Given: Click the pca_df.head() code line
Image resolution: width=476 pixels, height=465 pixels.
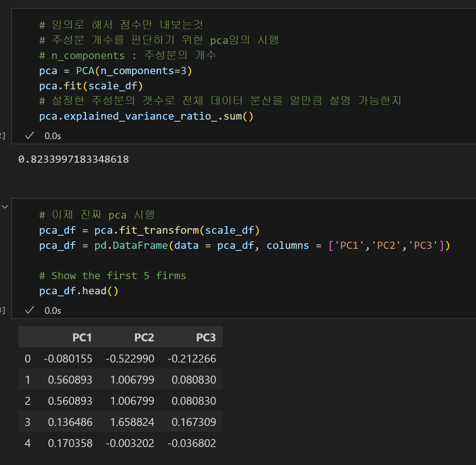Looking at the screenshot, I should pos(79,291).
